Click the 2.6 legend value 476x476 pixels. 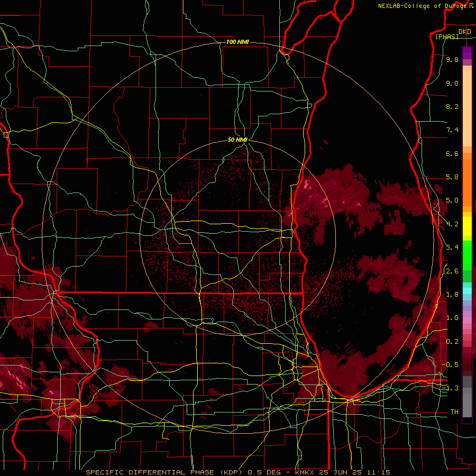coord(452,271)
